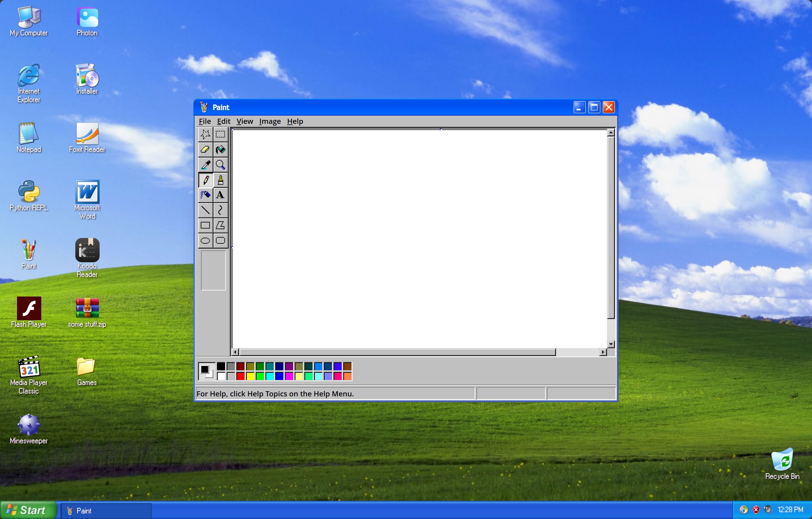Open the Image menu
The image size is (812, 519).
click(x=270, y=121)
